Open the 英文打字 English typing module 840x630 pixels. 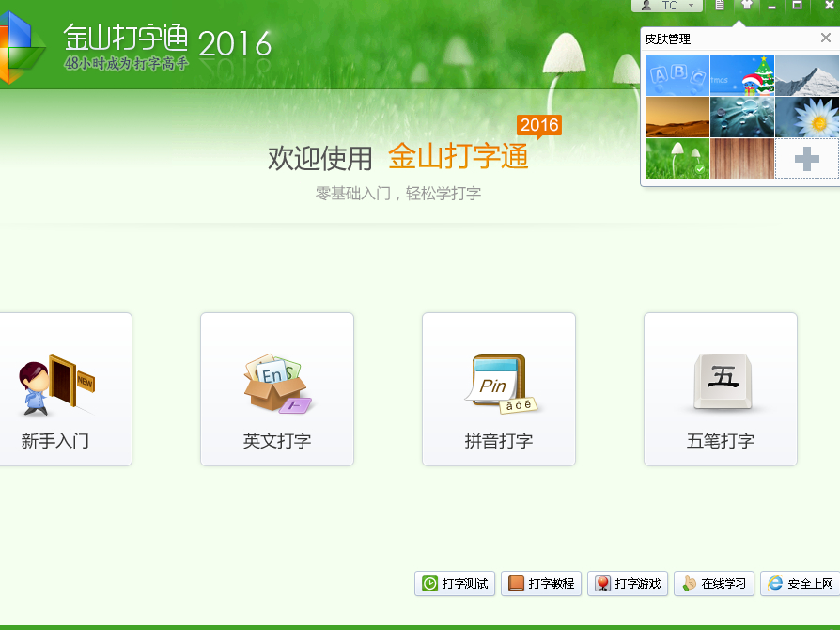coord(277,389)
